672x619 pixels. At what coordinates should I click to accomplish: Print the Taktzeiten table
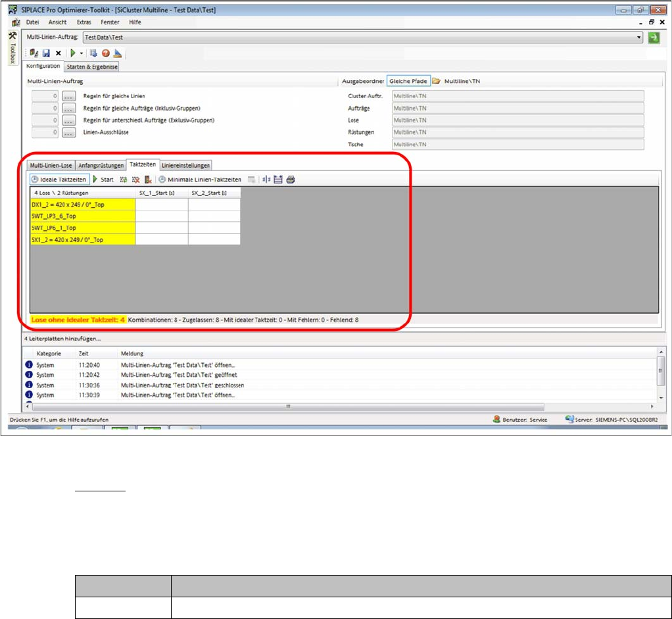pos(291,180)
